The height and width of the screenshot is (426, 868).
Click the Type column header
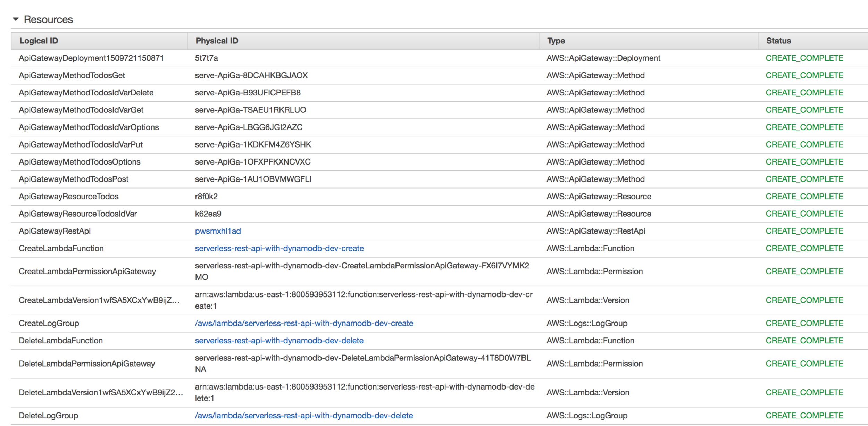tap(556, 41)
